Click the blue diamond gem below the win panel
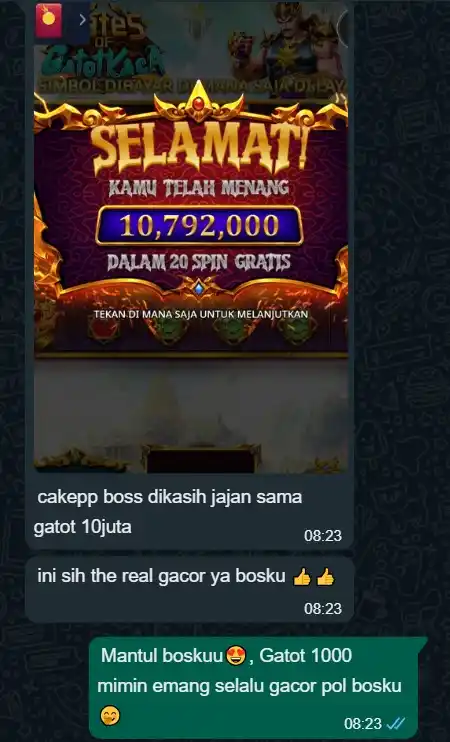Image resolution: width=450 pixels, height=742 pixels. tap(199, 289)
